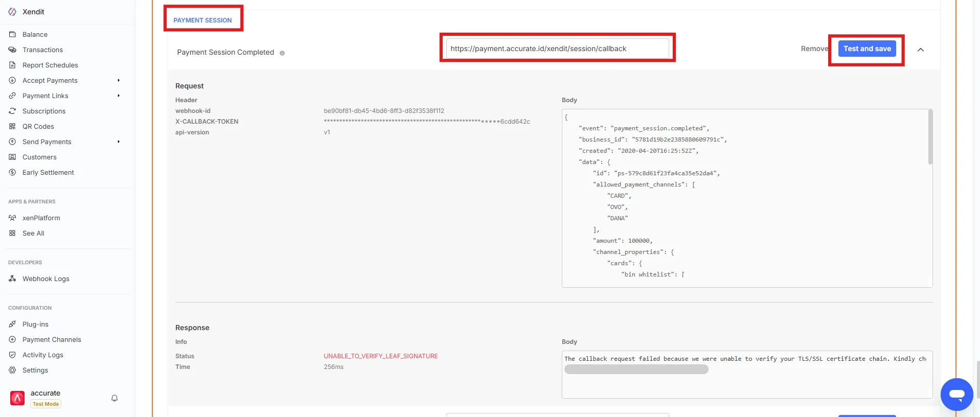Click the response body horizontal scrollbar

click(636, 369)
